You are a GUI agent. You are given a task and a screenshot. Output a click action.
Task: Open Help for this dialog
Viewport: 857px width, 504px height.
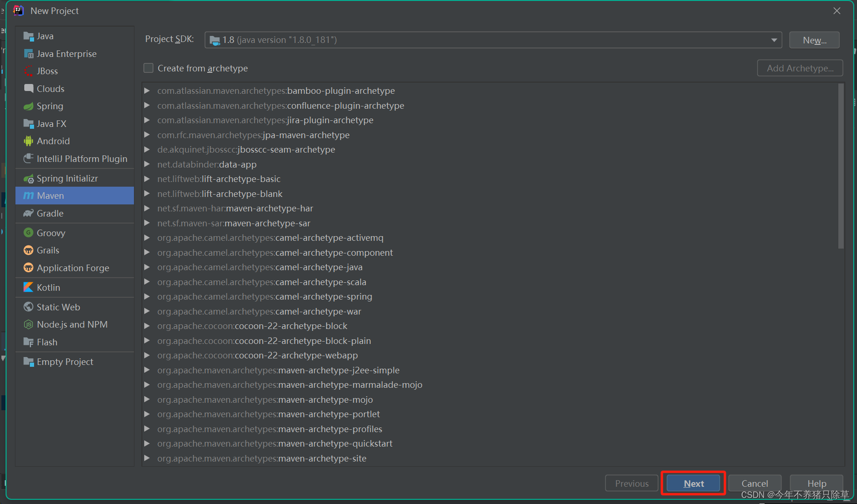[x=816, y=483]
